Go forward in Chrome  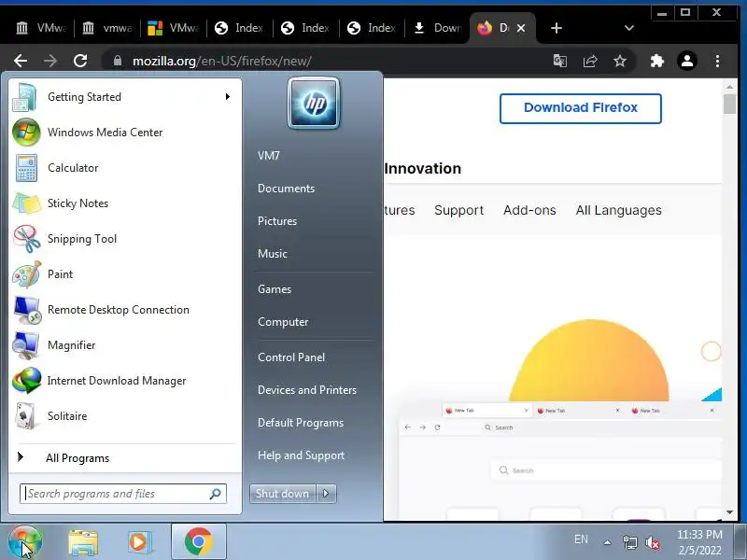(x=50, y=61)
